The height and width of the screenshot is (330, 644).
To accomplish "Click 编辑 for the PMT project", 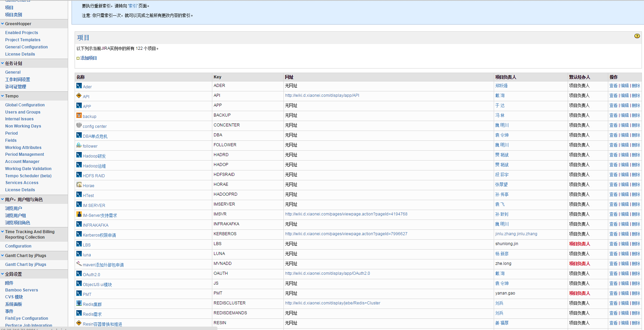I will click(x=625, y=294).
